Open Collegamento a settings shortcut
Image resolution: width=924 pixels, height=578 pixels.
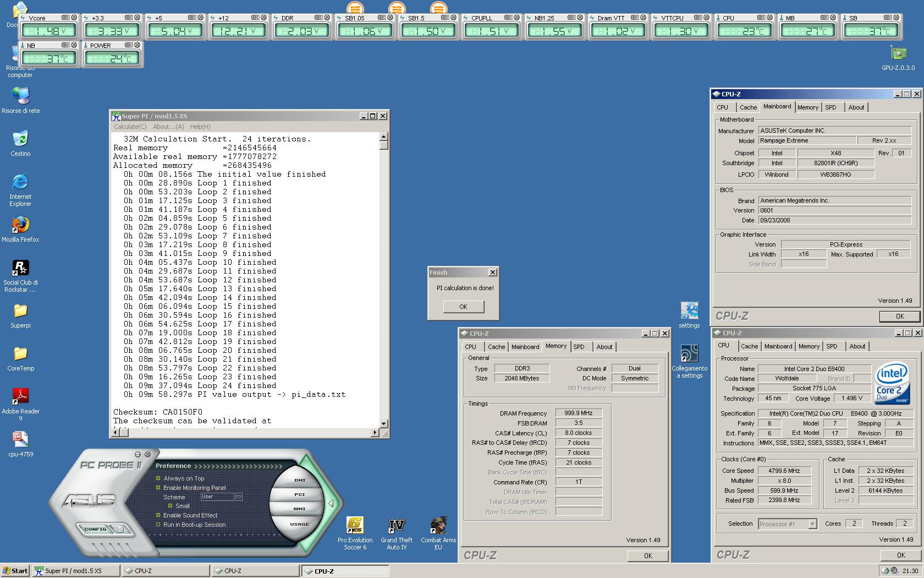click(x=689, y=361)
